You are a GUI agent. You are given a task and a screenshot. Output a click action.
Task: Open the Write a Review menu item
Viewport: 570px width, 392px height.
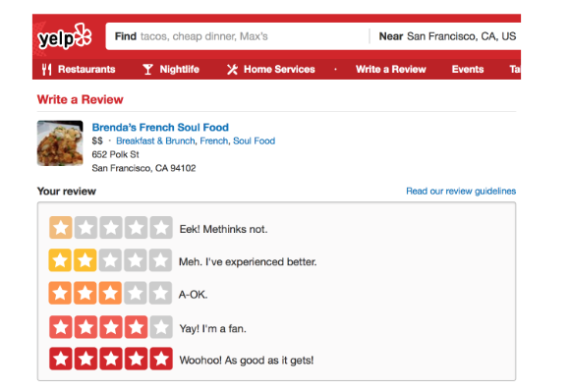(x=391, y=69)
